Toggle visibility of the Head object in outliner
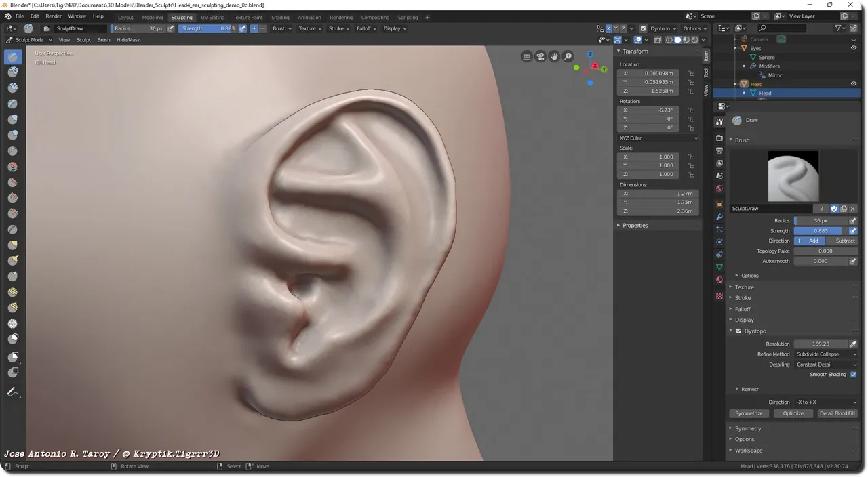The height and width of the screenshot is (477, 868). (x=854, y=83)
